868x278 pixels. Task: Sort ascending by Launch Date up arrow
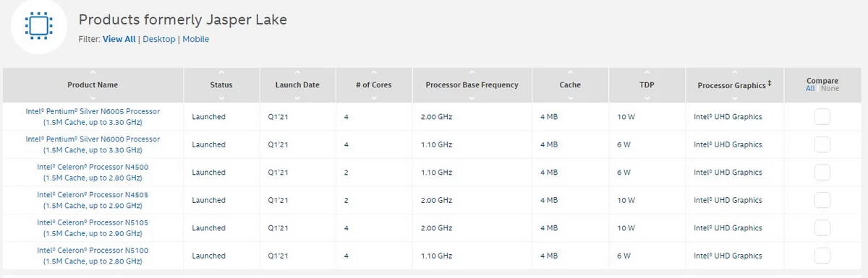pos(297,72)
